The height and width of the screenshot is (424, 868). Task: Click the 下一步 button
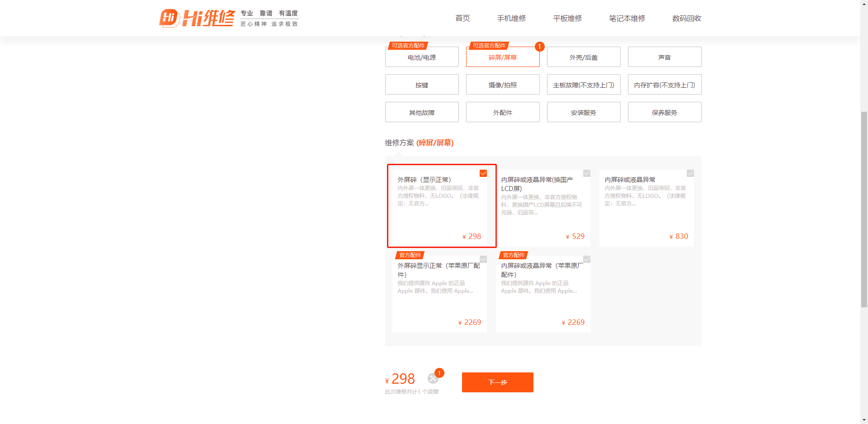tap(497, 382)
